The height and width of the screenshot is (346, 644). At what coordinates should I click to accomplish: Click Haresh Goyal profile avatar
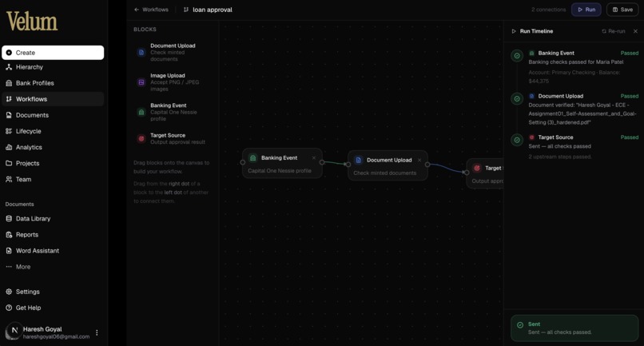[x=14, y=330]
